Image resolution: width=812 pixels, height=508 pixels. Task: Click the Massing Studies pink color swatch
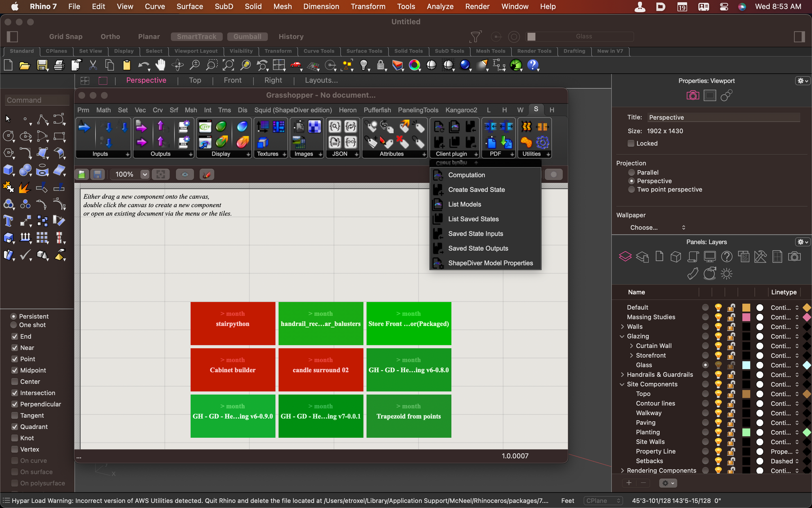(x=746, y=317)
